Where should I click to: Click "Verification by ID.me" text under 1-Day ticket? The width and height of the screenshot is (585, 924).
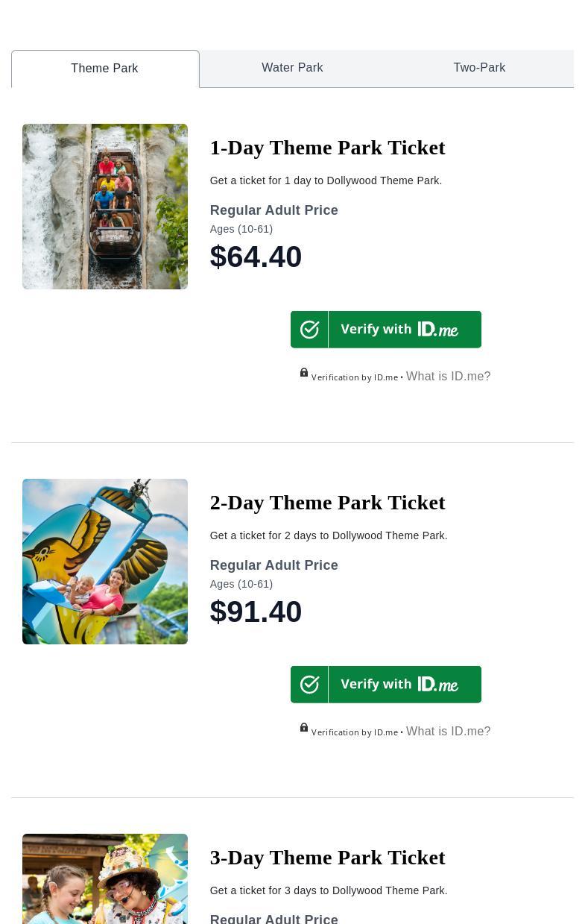pos(355,377)
